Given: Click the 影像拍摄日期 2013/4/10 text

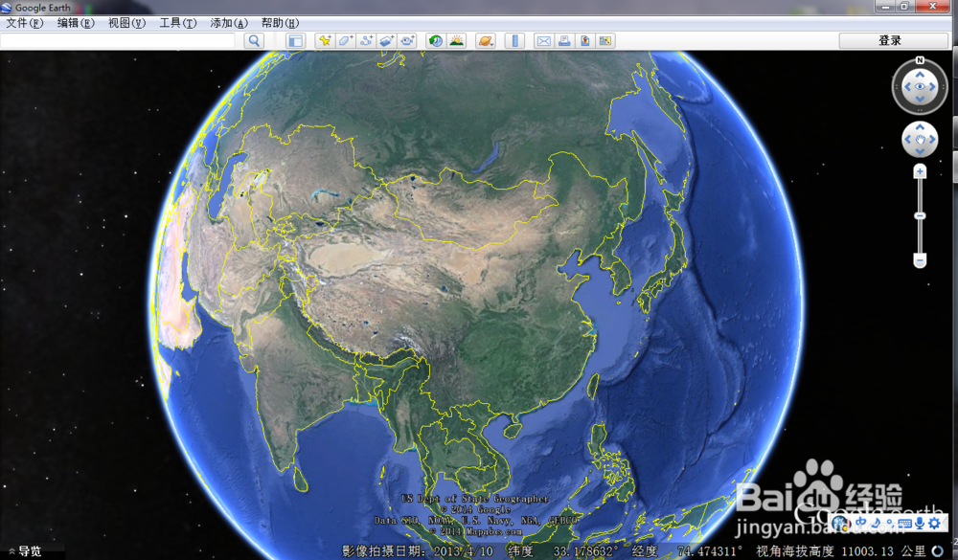Looking at the screenshot, I should point(418,551).
